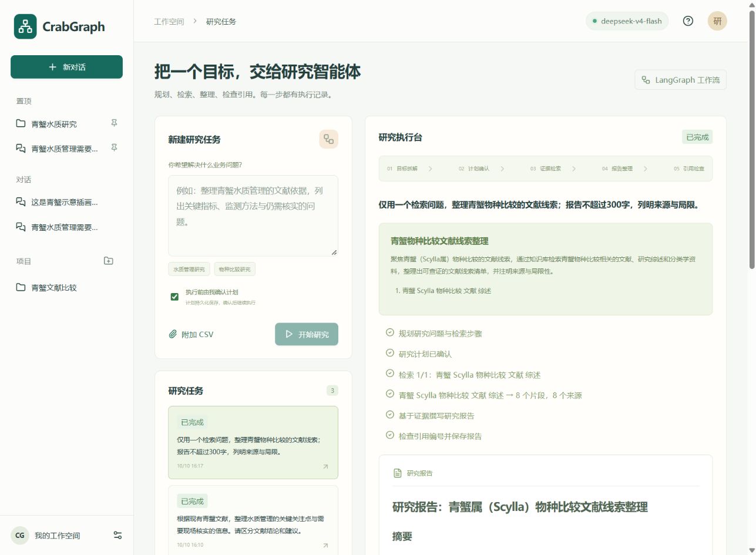Click the 研究报告 document icon
Screen dimensions: 756x555
pyautogui.click(x=398, y=473)
